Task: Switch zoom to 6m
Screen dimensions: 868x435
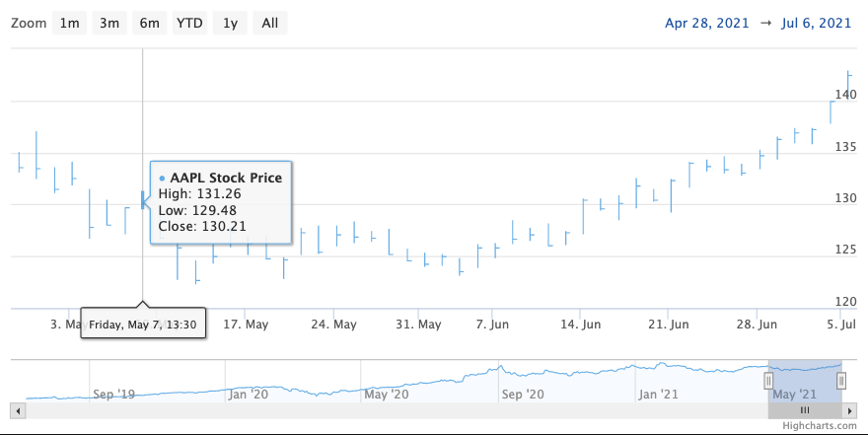Action: [149, 23]
